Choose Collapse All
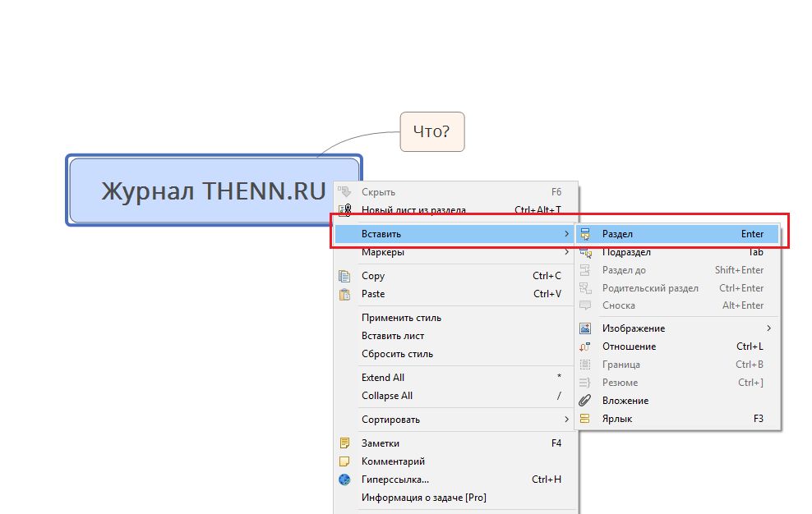The width and height of the screenshot is (812, 514). point(455,396)
